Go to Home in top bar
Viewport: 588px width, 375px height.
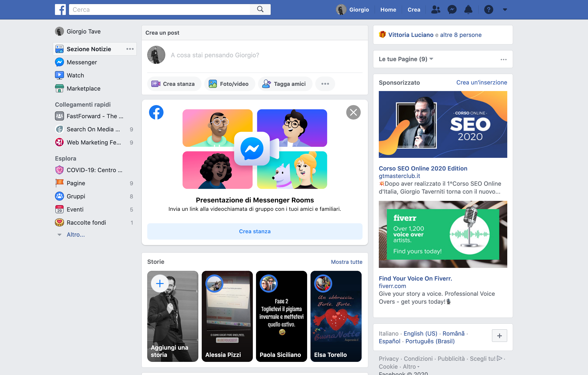click(x=388, y=10)
